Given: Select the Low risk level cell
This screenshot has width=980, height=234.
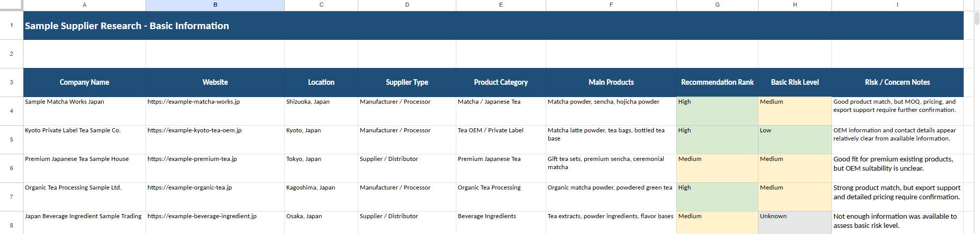Looking at the screenshot, I should tap(795, 139).
